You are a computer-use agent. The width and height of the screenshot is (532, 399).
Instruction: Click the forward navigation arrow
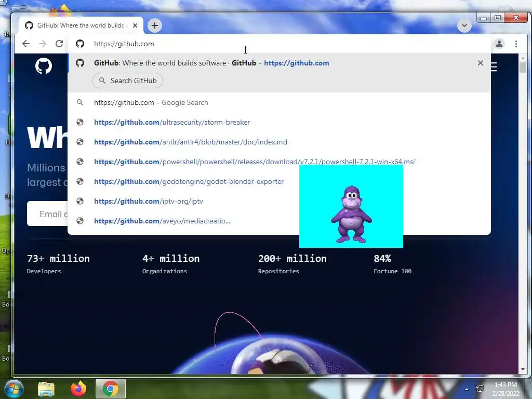[43, 44]
